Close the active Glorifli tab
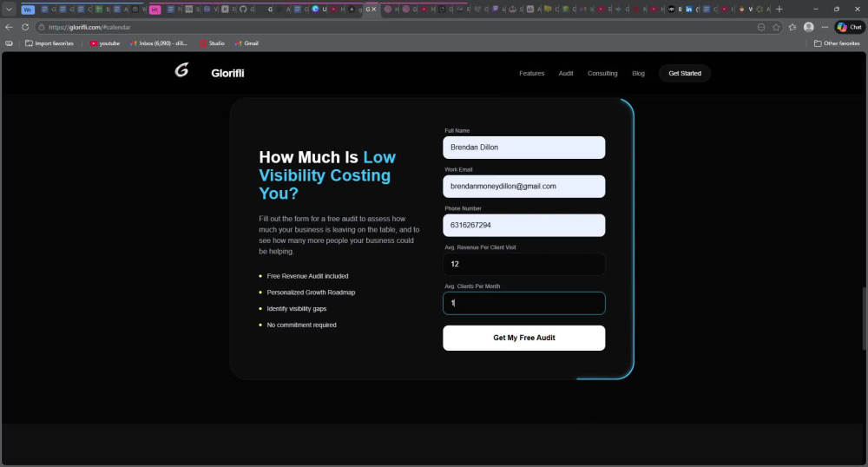The width and height of the screenshot is (868, 467). (x=373, y=10)
